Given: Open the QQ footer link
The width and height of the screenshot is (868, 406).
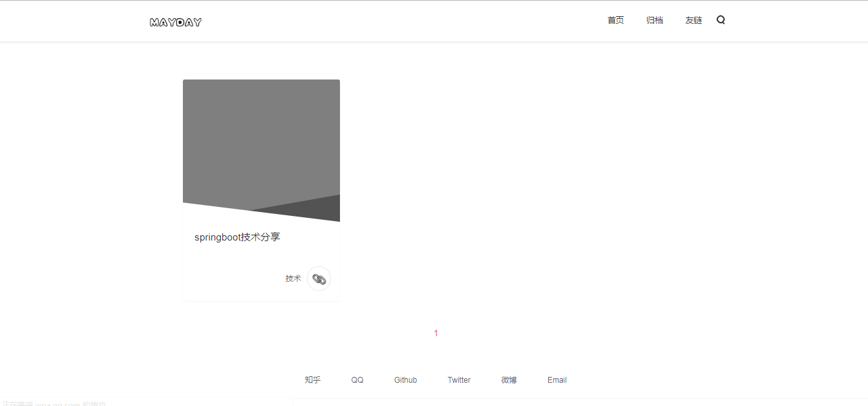Looking at the screenshot, I should point(357,380).
